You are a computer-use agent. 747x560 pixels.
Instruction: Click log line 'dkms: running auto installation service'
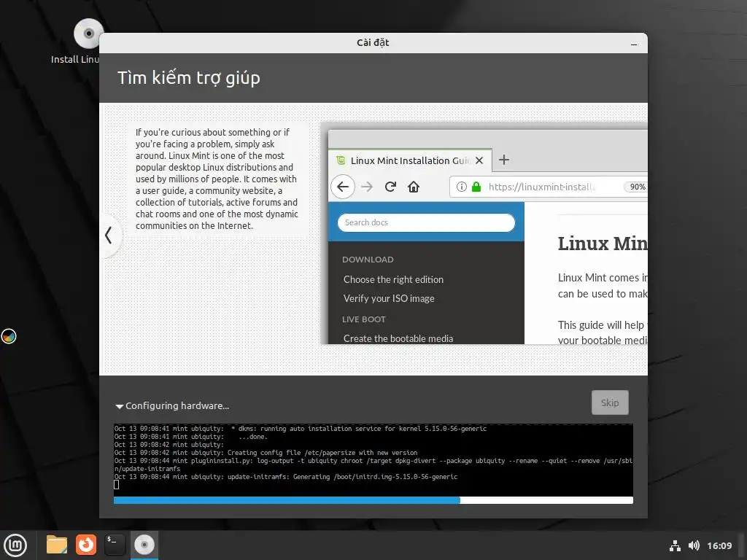[301, 429]
